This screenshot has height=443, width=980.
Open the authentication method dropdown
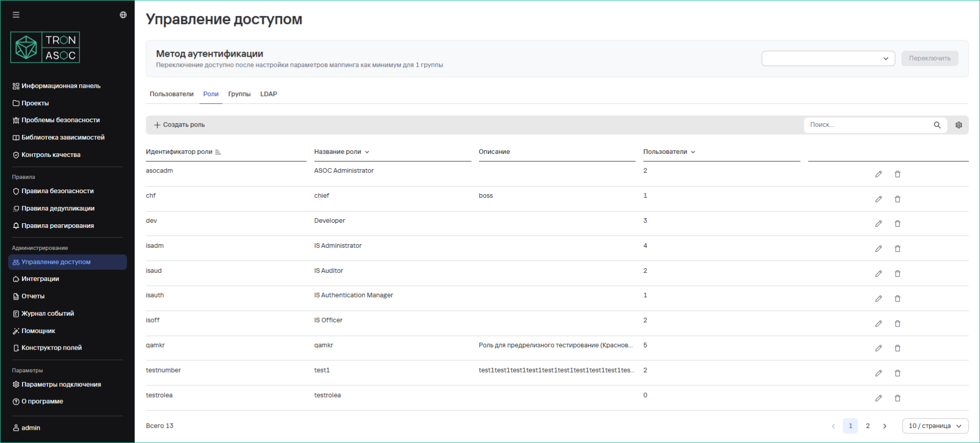click(x=828, y=58)
